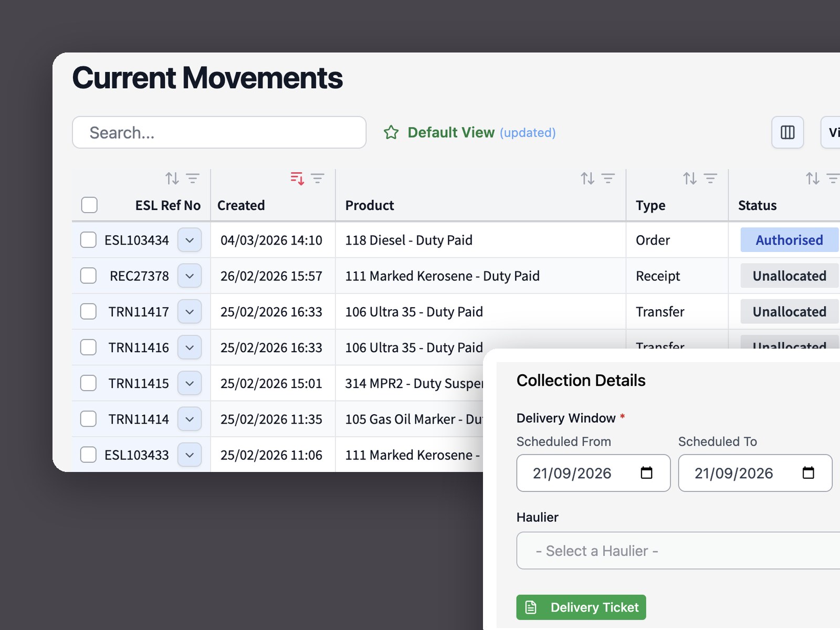This screenshot has height=630, width=840.
Task: Tick the TRN11414 row checkbox
Action: [x=88, y=419]
